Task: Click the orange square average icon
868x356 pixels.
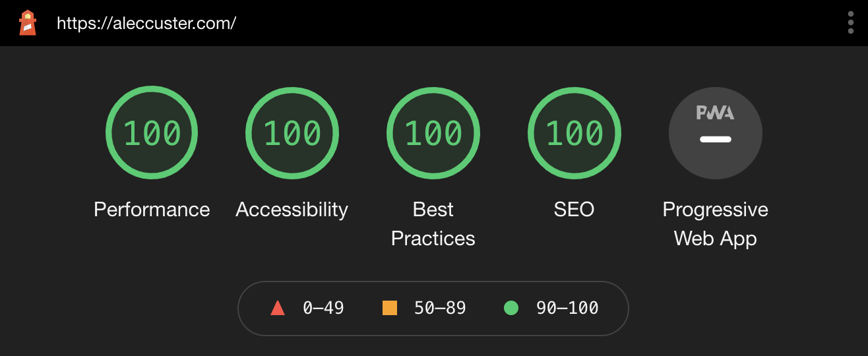Action: pos(390,308)
